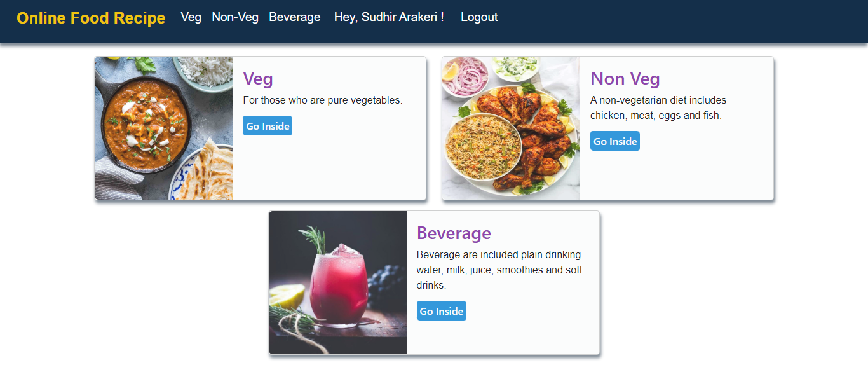Click the greeting 'Hey, Sudhir Arakeri !'

coord(389,17)
